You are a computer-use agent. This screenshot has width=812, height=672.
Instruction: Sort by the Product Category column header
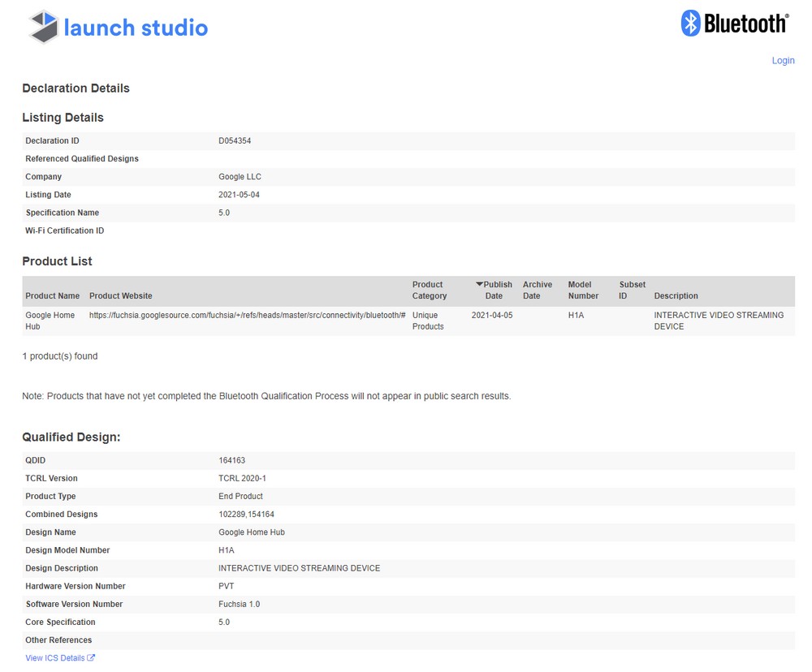tap(430, 290)
